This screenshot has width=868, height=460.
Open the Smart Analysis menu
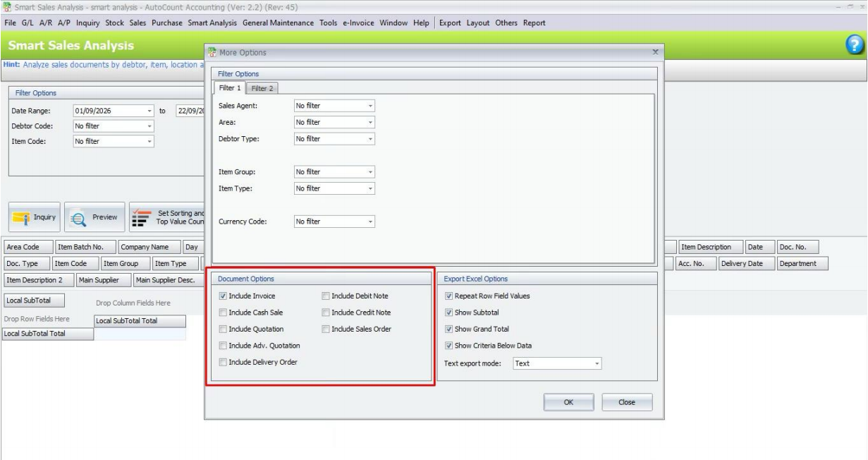tap(214, 23)
